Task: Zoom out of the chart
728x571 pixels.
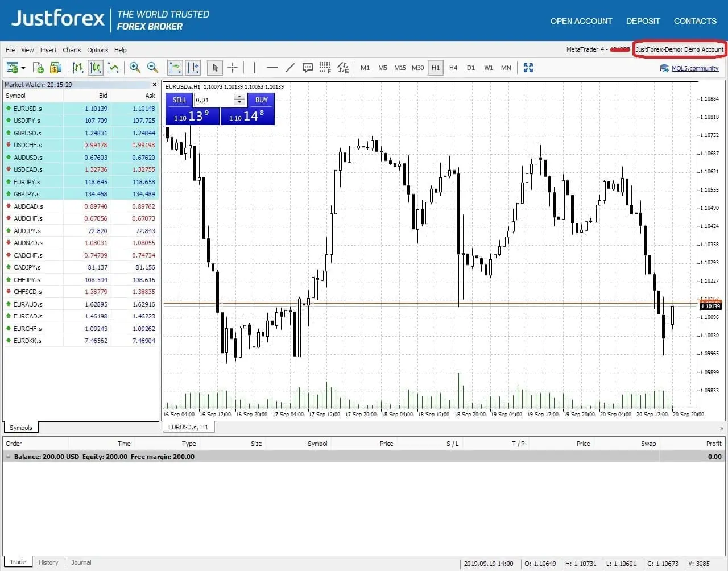Action: pos(152,68)
